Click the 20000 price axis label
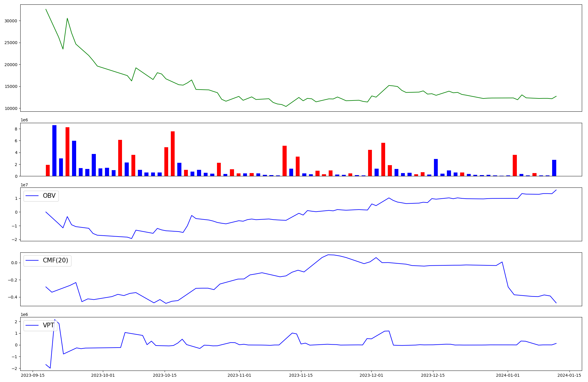The width and height of the screenshot is (588, 382). [x=11, y=65]
